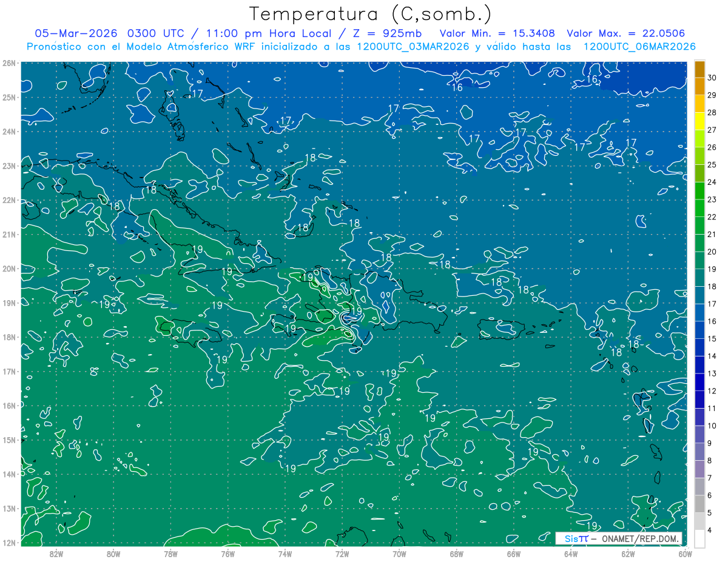This screenshot has height=562, width=728.
Task: Click the "66W" longitude axis label
Action: [x=514, y=553]
